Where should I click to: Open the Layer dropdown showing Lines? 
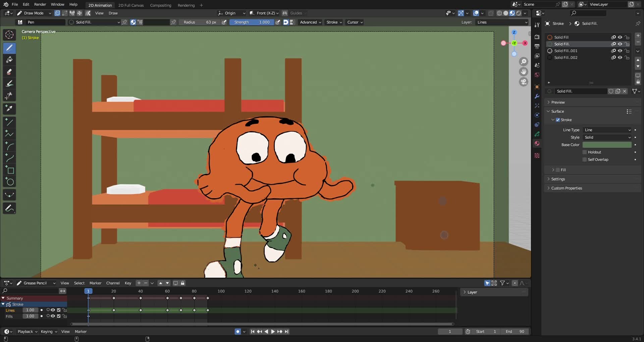(501, 22)
